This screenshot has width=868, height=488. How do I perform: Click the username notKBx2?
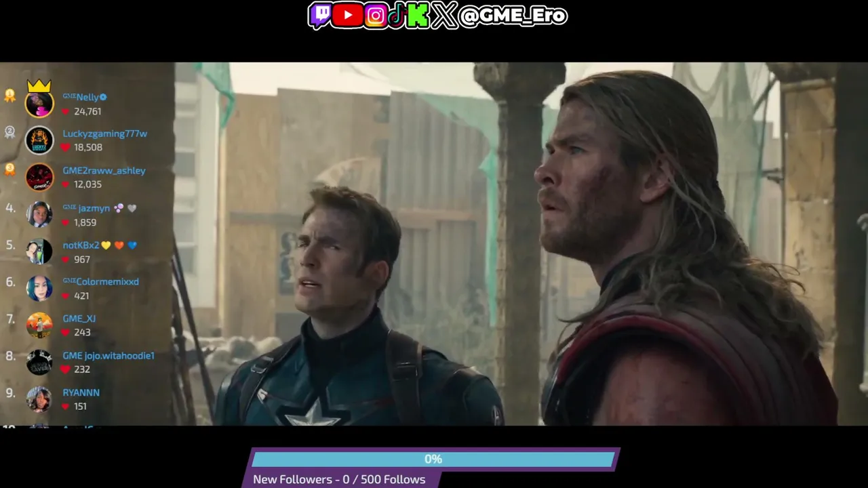tap(81, 245)
